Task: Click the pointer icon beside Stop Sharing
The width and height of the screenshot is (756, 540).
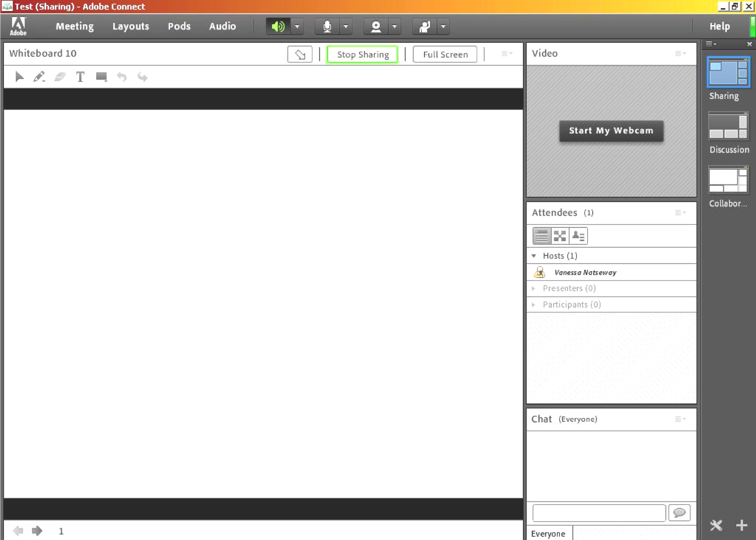Action: click(x=300, y=54)
